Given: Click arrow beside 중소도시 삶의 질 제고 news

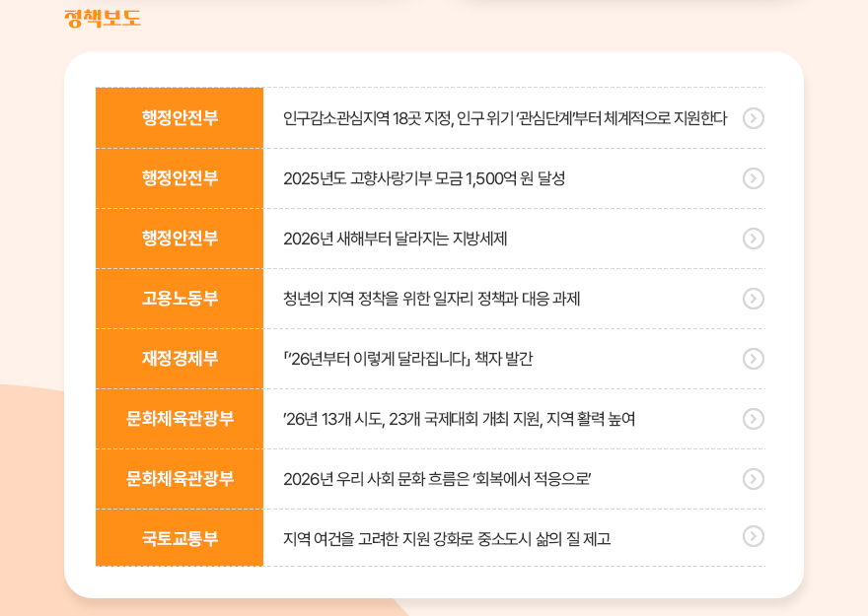Looking at the screenshot, I should 753,539.
